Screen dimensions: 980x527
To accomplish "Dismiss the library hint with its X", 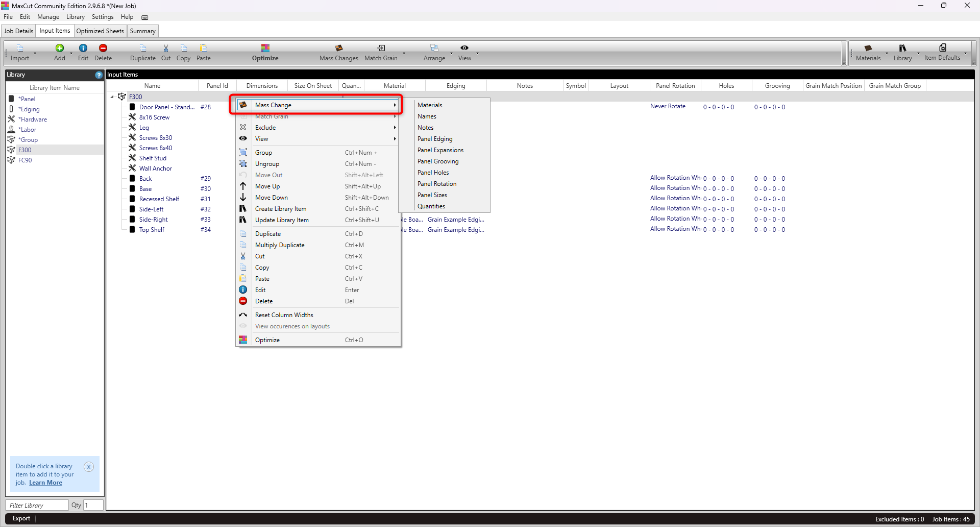I will point(89,467).
